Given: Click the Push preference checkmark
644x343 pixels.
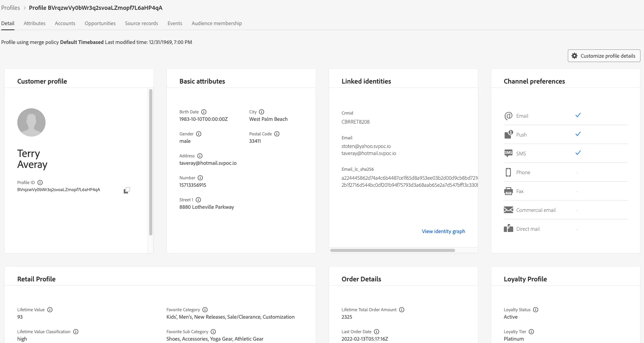Looking at the screenshot, I should 578,134.
